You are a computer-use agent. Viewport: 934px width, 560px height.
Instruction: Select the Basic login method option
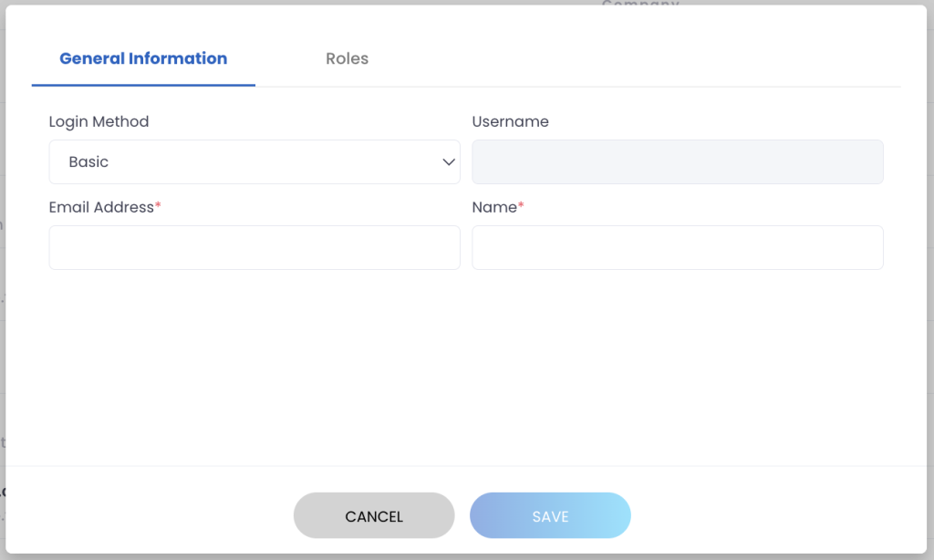pyautogui.click(x=88, y=161)
